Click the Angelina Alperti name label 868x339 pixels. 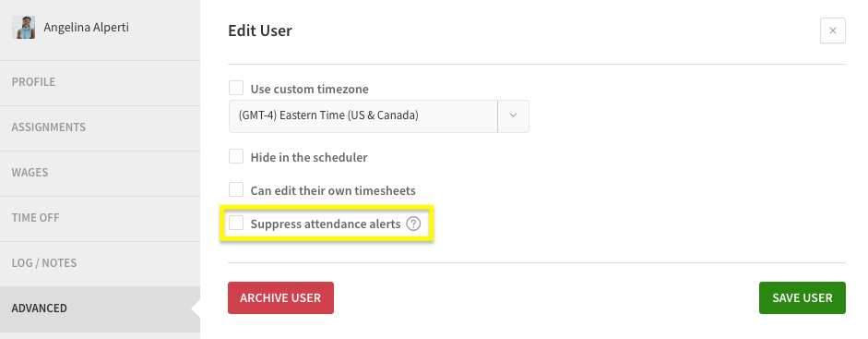[x=87, y=27]
